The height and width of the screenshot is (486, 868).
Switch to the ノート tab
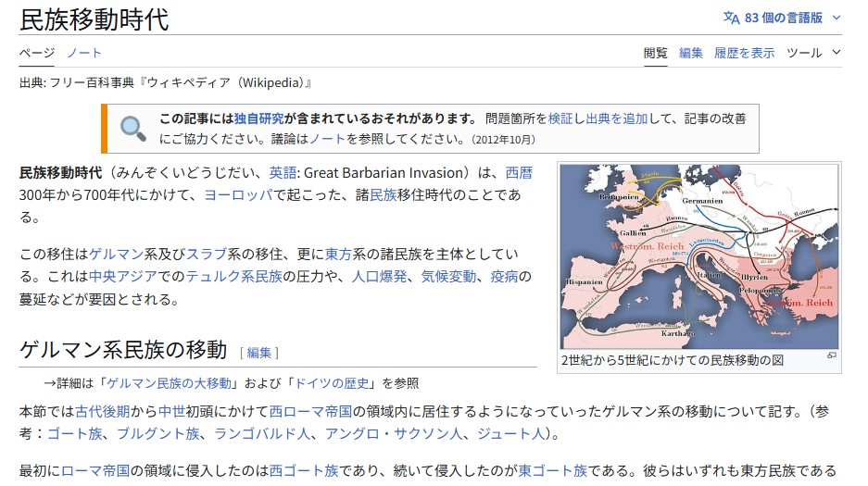(84, 53)
